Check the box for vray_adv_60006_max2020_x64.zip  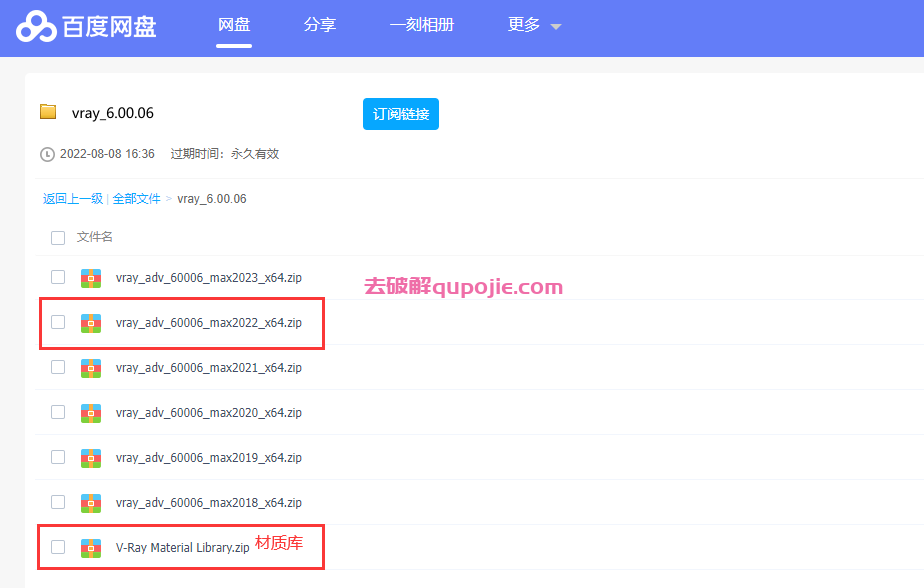pyautogui.click(x=58, y=412)
